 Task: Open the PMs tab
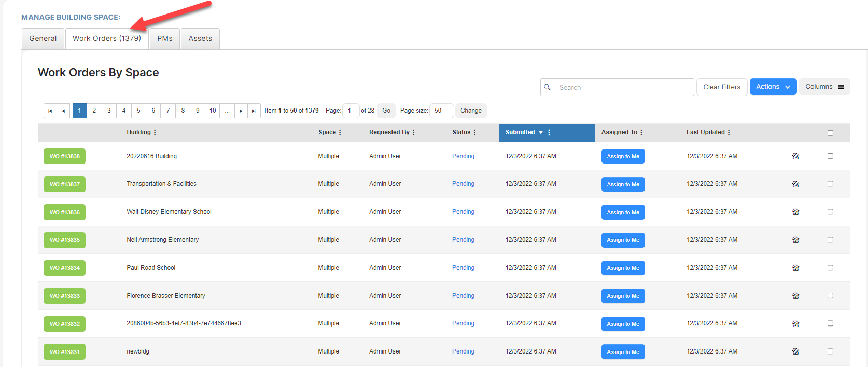pos(165,38)
